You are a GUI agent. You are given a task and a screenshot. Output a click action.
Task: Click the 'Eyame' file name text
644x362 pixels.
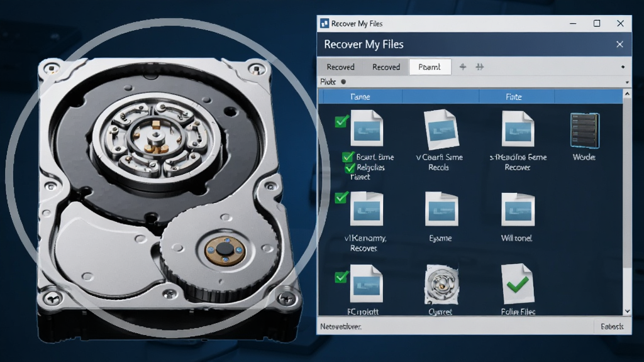click(440, 238)
